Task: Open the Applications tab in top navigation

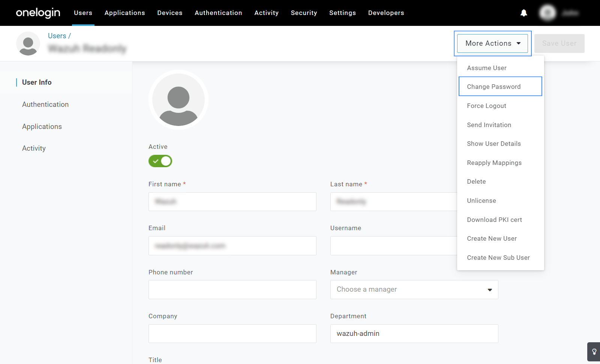Action: 124,13
